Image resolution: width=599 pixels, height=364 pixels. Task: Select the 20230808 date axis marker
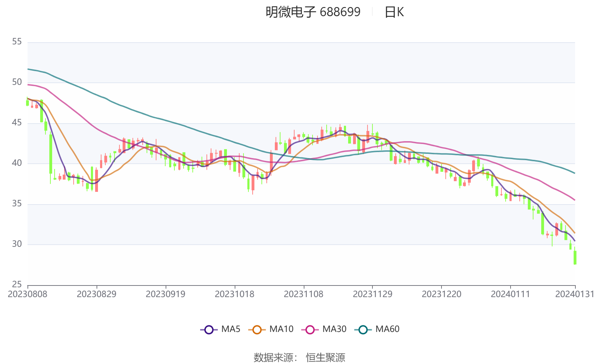tap(27, 294)
